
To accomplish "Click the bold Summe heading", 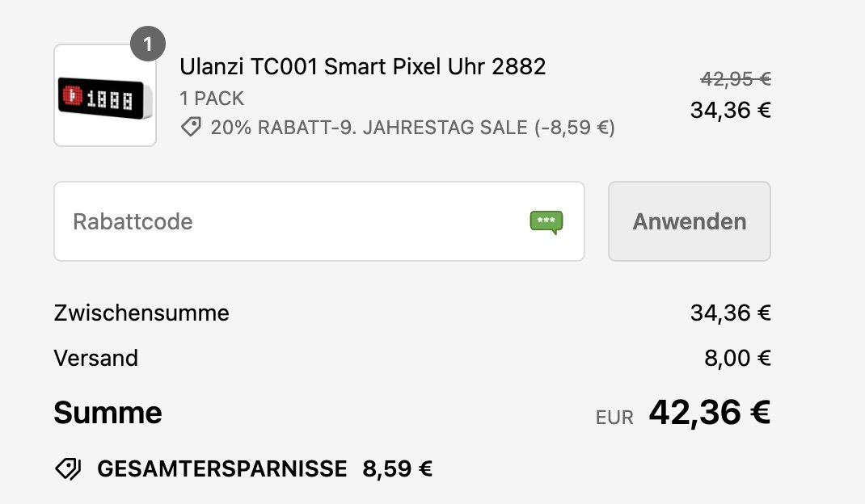I will click(x=108, y=413).
